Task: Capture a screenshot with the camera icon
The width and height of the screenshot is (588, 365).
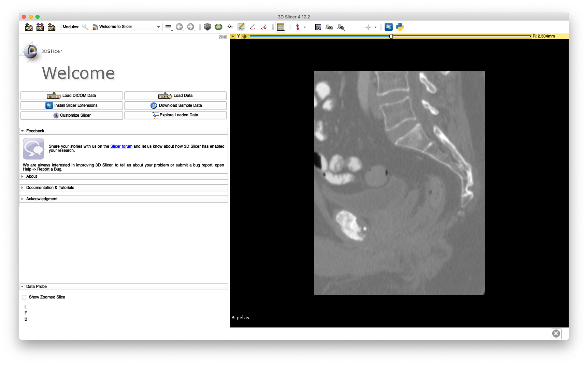Action: (318, 27)
